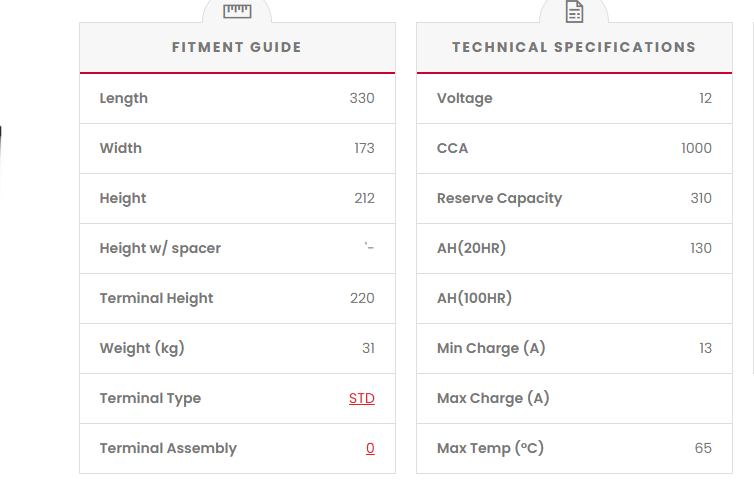This screenshot has height=498, width=754.
Task: Select the CCA value 1000
Action: (696, 148)
